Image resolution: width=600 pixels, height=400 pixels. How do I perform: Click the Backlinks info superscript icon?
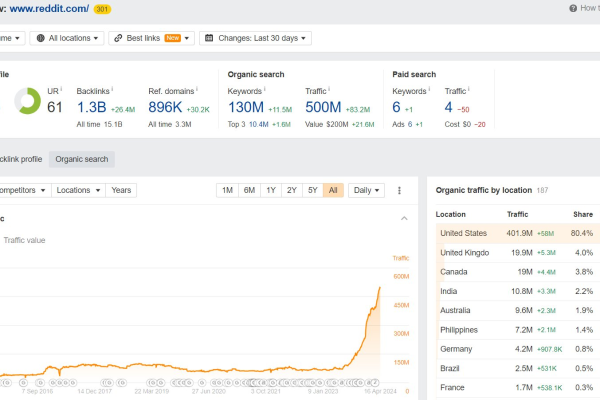point(112,89)
